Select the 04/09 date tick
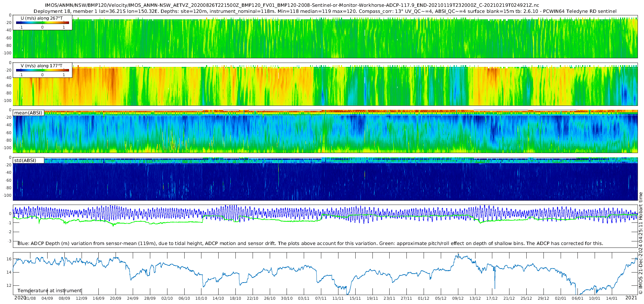 click(x=47, y=298)
